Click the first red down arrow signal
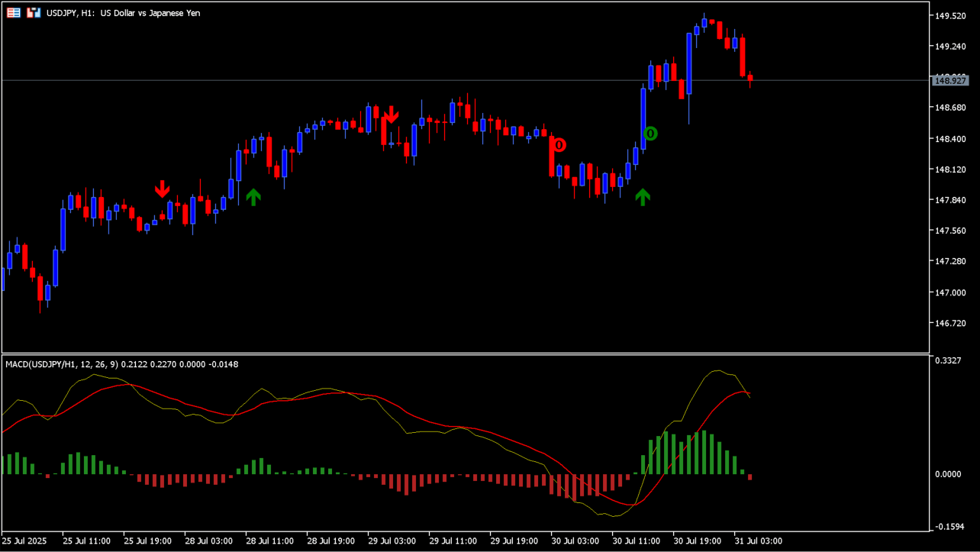980x552 pixels. point(162,189)
